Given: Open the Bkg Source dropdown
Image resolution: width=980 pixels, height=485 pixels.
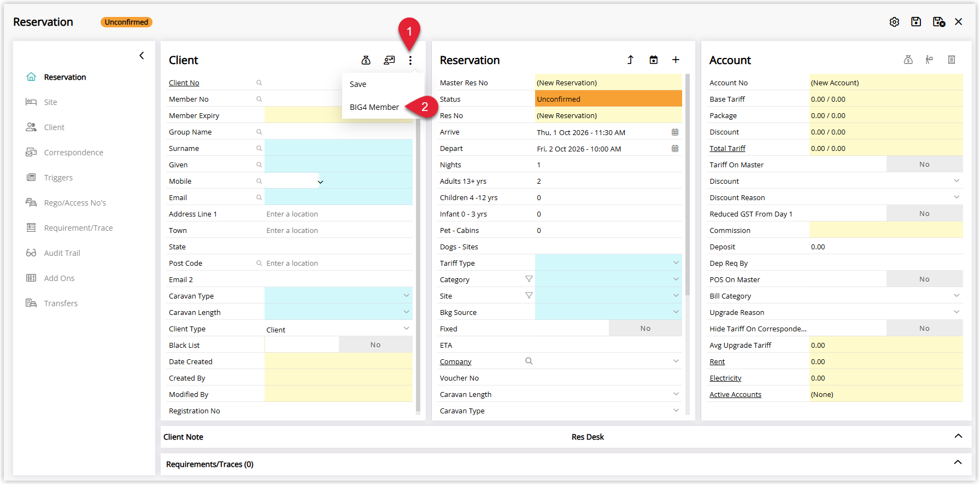Looking at the screenshot, I should [609, 312].
